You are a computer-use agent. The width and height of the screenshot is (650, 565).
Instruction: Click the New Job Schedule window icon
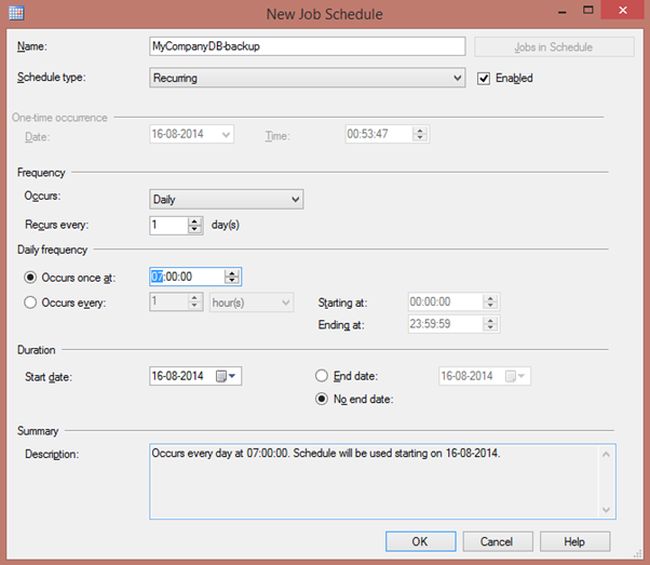(16, 13)
